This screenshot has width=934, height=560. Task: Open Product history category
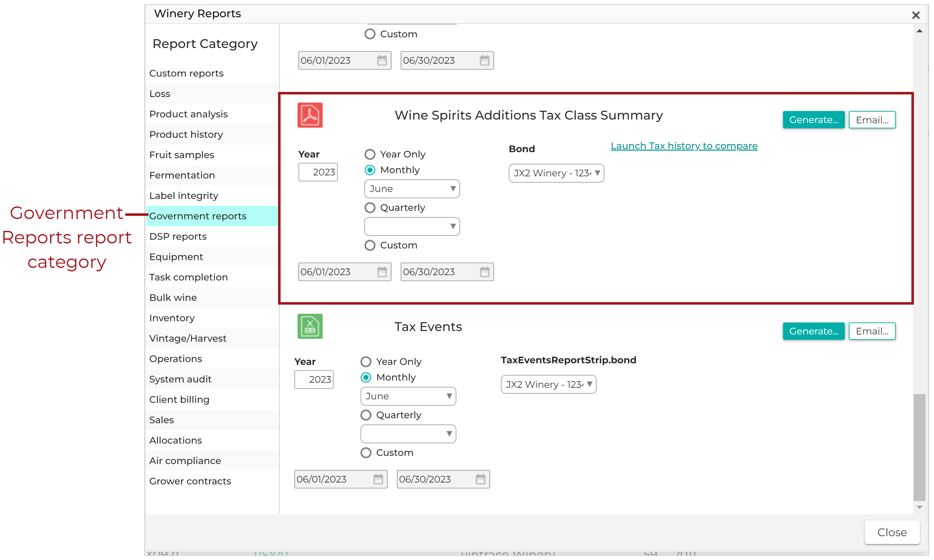[x=212, y=134]
